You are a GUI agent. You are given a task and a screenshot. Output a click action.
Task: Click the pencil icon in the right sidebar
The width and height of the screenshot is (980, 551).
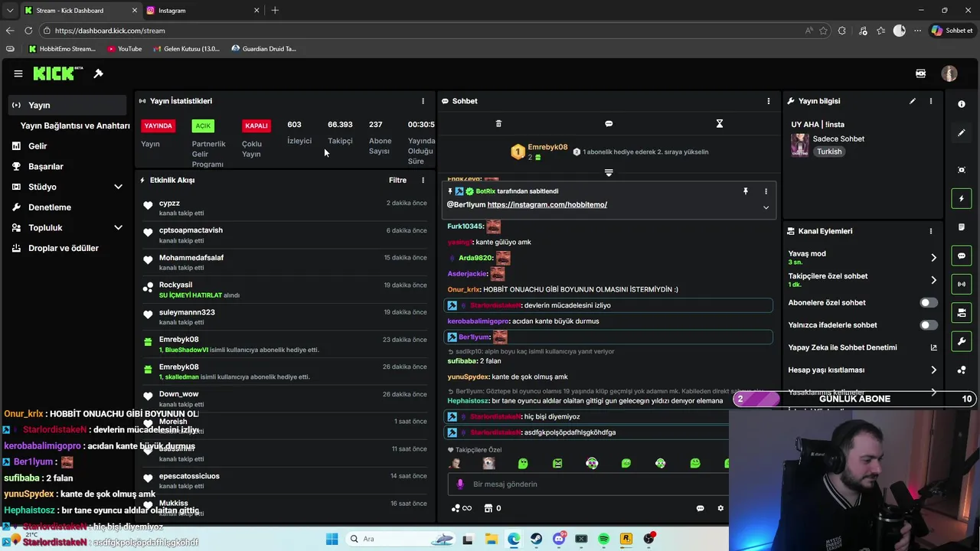point(962,132)
